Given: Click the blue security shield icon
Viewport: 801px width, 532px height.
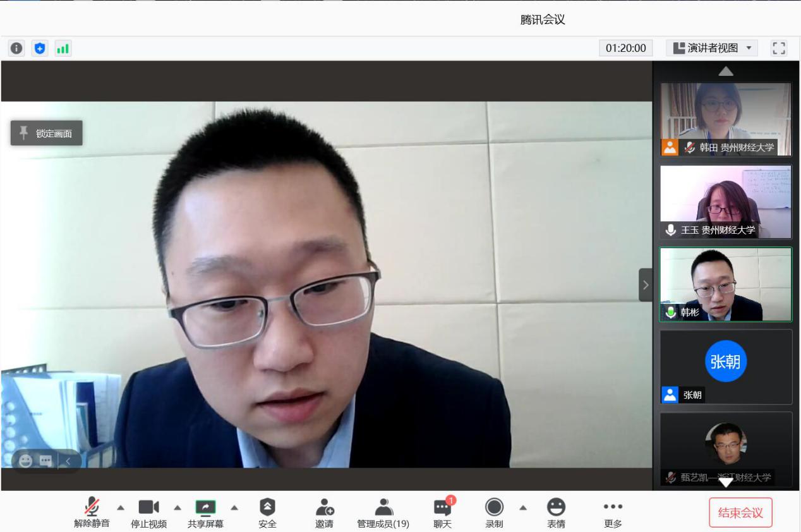Looking at the screenshot, I should pos(40,49).
